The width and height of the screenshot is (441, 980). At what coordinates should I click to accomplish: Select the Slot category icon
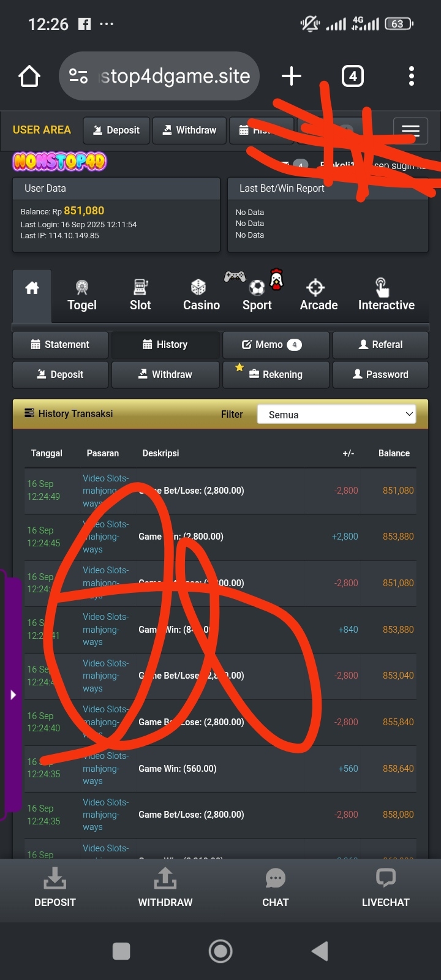(x=140, y=287)
